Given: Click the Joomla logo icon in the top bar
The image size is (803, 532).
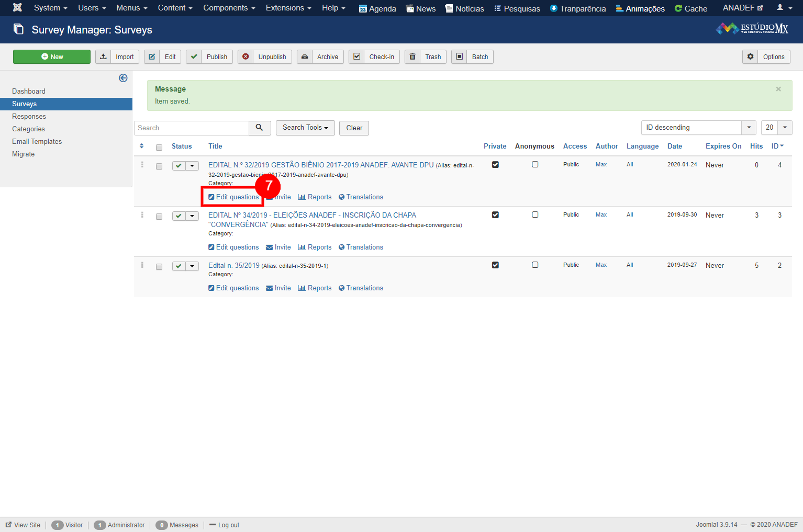Looking at the screenshot, I should (x=17, y=8).
